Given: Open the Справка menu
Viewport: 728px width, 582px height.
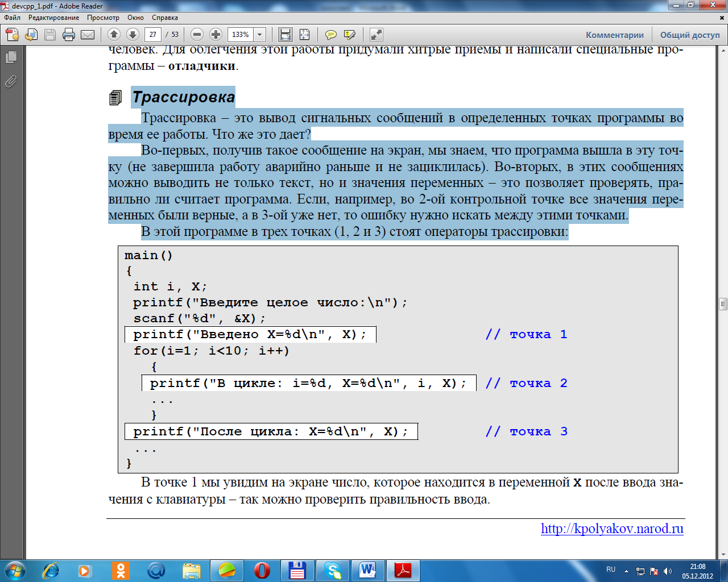Looking at the screenshot, I should (x=165, y=18).
